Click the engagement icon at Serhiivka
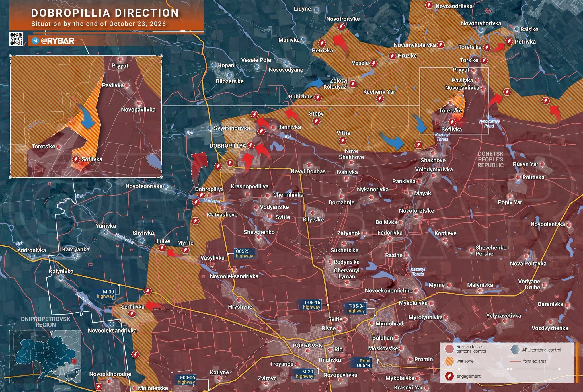Image resolution: width=583 pixels, height=392 pixels. 132,314
